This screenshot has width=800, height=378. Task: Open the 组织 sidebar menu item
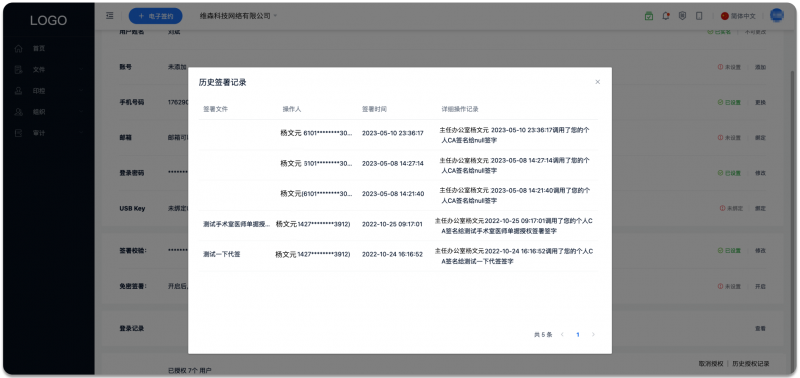coord(48,112)
